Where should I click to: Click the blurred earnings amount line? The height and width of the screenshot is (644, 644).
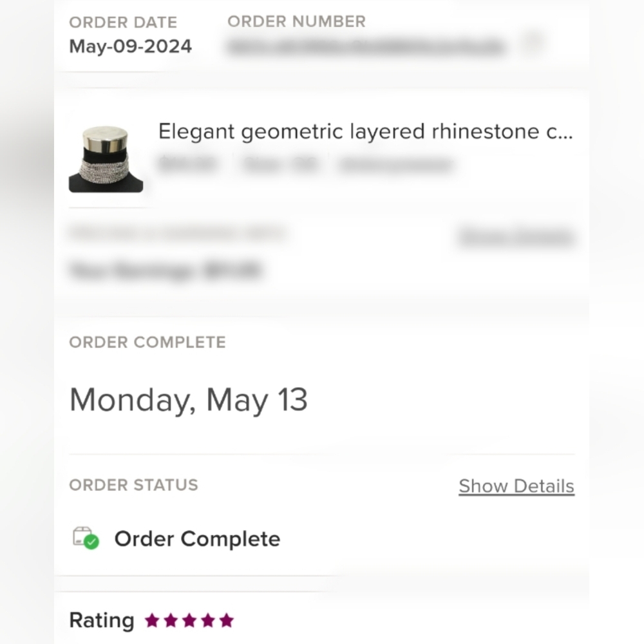[165, 271]
